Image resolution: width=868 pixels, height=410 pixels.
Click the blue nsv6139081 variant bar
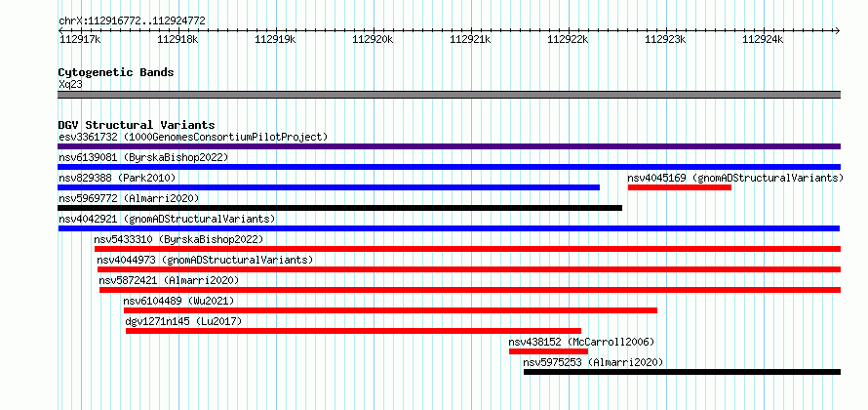pyautogui.click(x=449, y=167)
